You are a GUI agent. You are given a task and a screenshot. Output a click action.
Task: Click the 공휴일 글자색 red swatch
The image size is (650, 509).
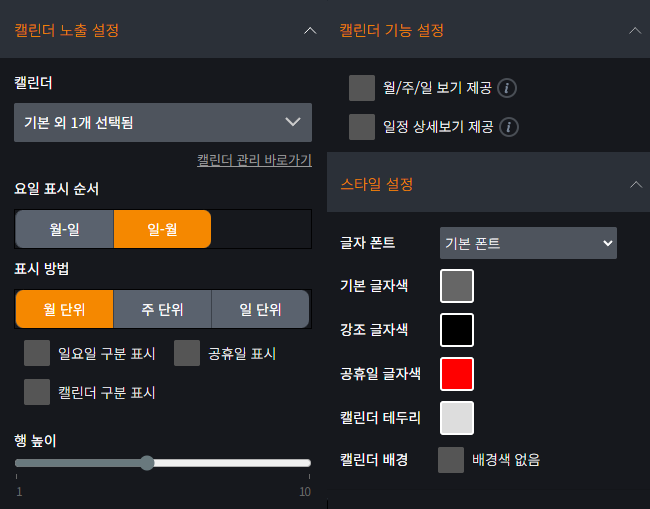(x=457, y=374)
